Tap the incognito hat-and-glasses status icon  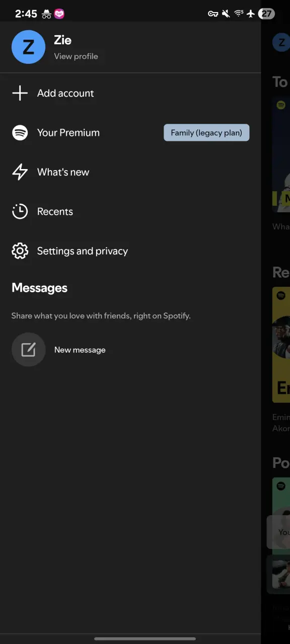46,14
